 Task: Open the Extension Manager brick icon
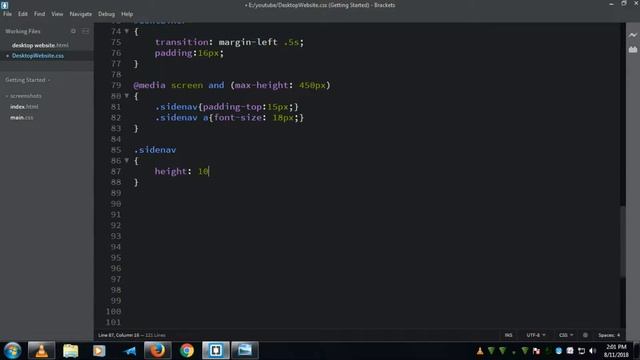(x=632, y=49)
